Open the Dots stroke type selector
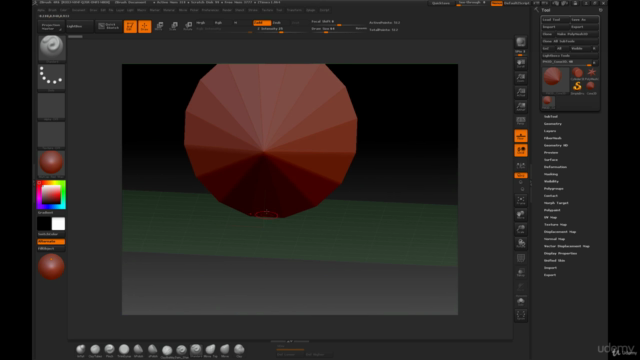The image size is (640, 360). (x=51, y=77)
